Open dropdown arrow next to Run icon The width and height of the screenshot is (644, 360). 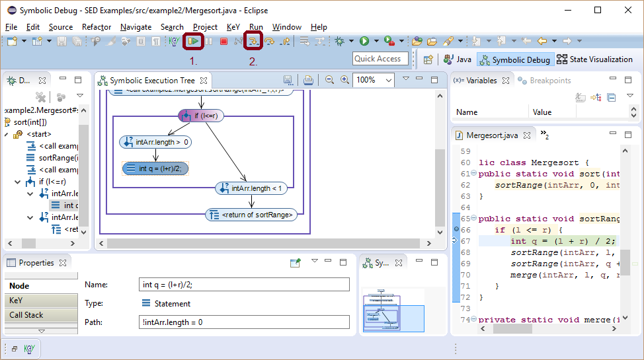point(376,41)
